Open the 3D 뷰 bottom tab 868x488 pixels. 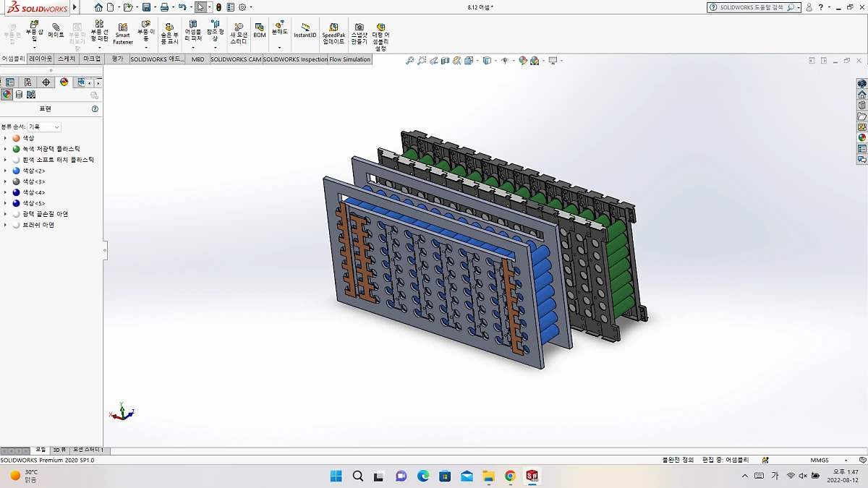coord(59,450)
